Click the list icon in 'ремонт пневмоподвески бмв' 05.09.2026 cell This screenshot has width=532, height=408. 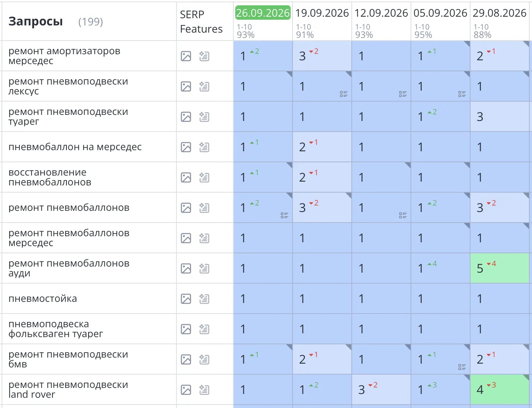coord(462,367)
